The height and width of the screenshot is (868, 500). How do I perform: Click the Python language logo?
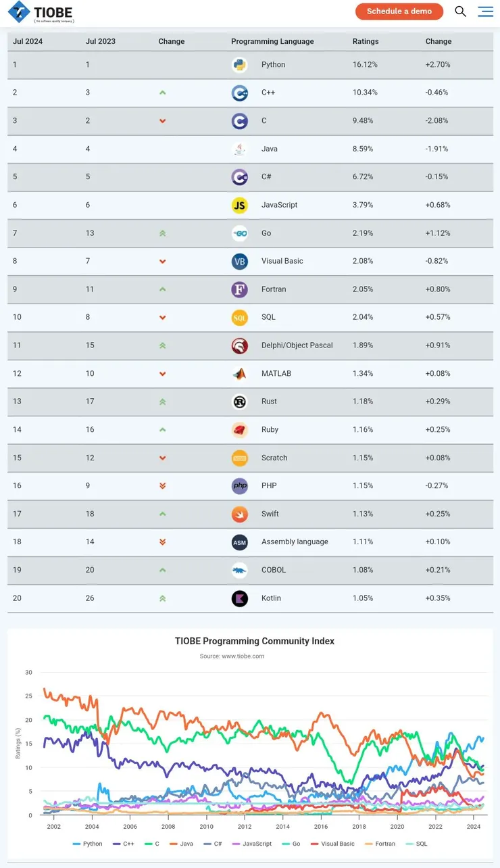(x=239, y=65)
